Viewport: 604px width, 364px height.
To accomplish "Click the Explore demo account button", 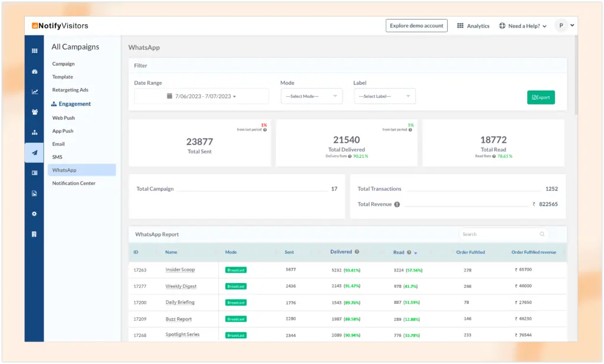I will [416, 26].
